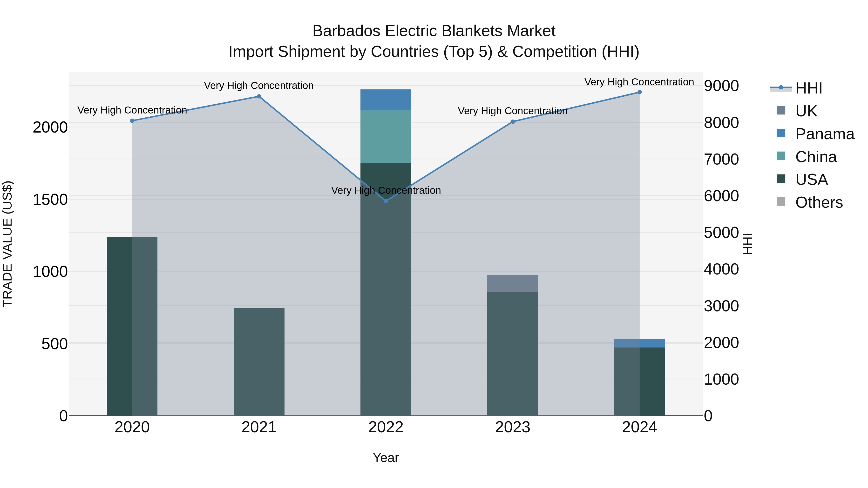Click 'Very High Concentration' annotation above 2021
The width and height of the screenshot is (868, 488).
(x=259, y=86)
